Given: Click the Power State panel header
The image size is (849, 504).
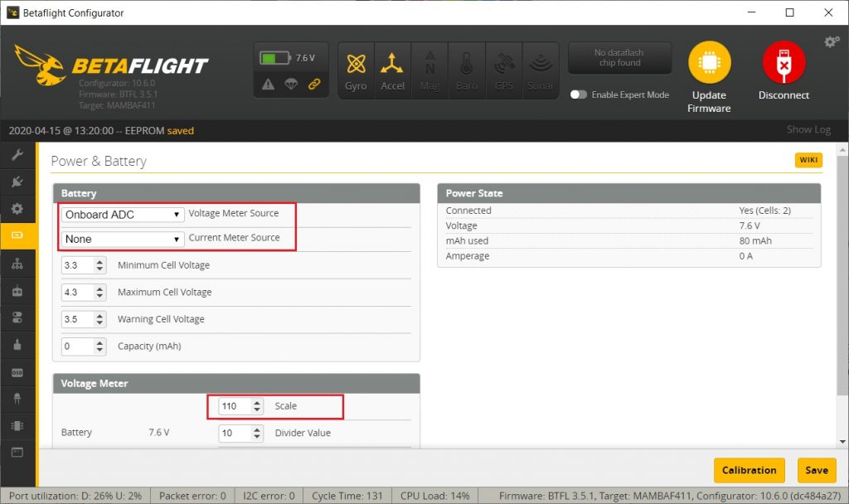Looking at the screenshot, I should coord(628,193).
